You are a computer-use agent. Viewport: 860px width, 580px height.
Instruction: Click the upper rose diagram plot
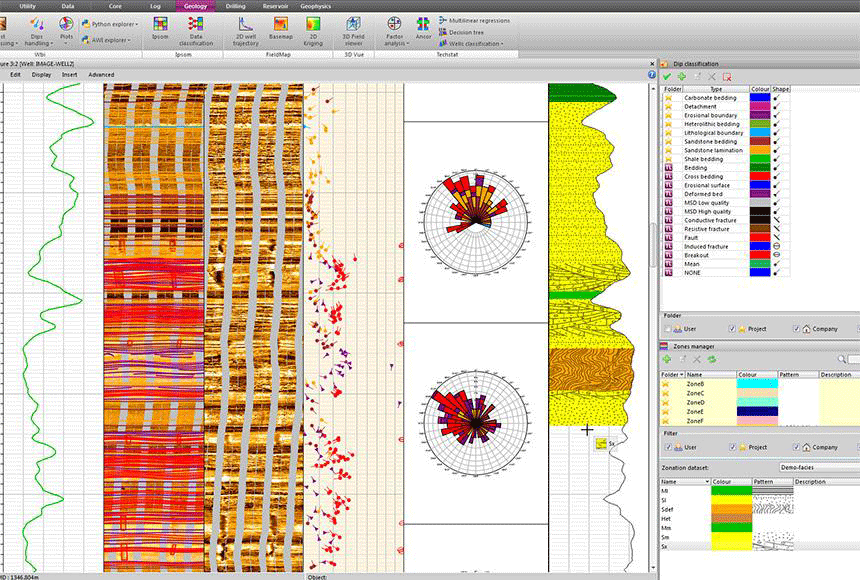[475, 223]
